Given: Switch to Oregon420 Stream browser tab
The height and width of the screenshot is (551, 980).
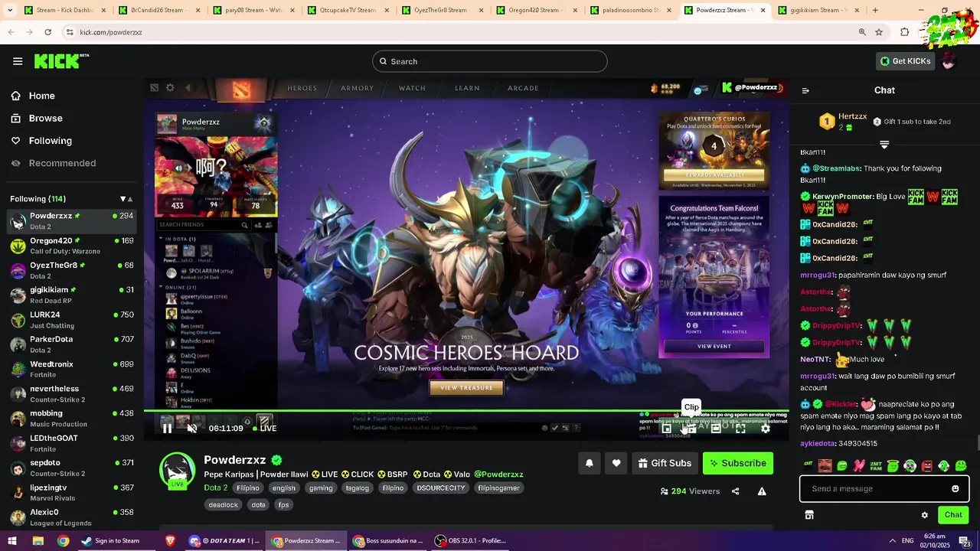Looking at the screenshot, I should point(536,10).
